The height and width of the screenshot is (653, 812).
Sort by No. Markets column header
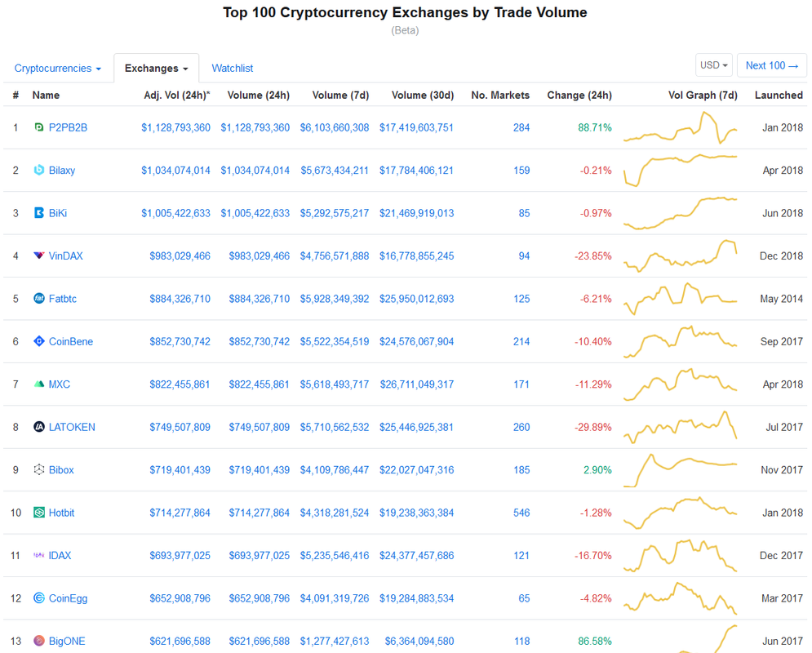tap(500, 96)
